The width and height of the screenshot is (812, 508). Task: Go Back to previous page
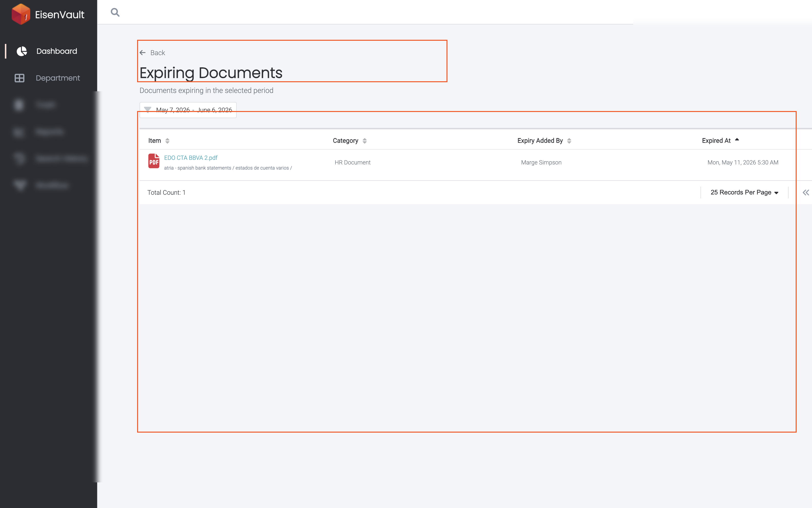coord(158,53)
